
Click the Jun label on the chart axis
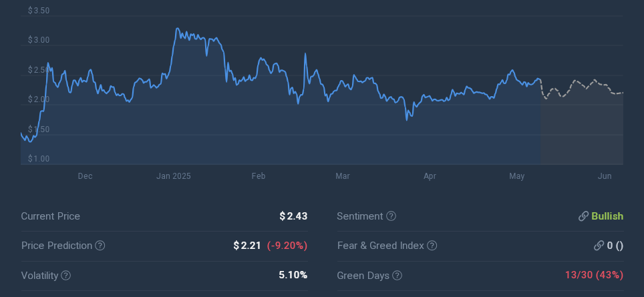604,176
